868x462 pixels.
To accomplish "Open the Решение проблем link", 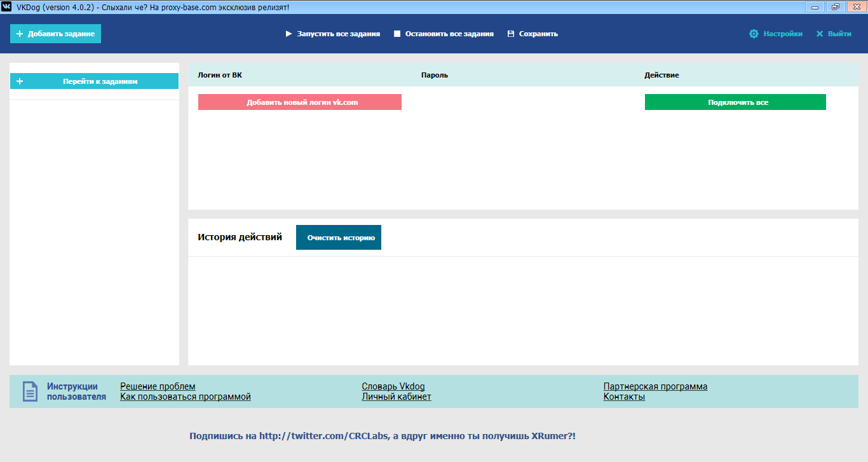I will click(x=156, y=386).
